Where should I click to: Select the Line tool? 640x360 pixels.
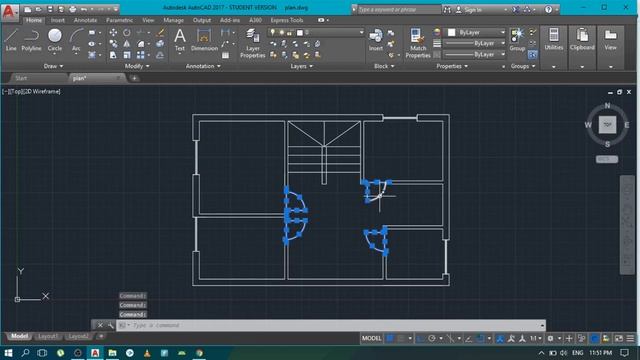coord(11,40)
